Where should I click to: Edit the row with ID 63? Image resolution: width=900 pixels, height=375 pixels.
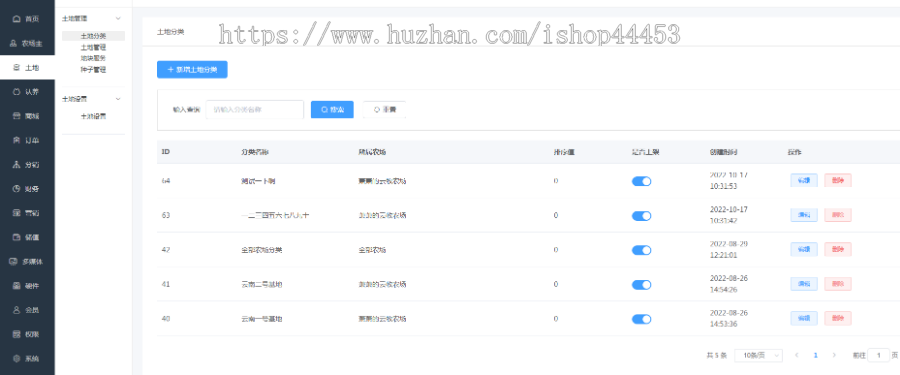(x=804, y=215)
